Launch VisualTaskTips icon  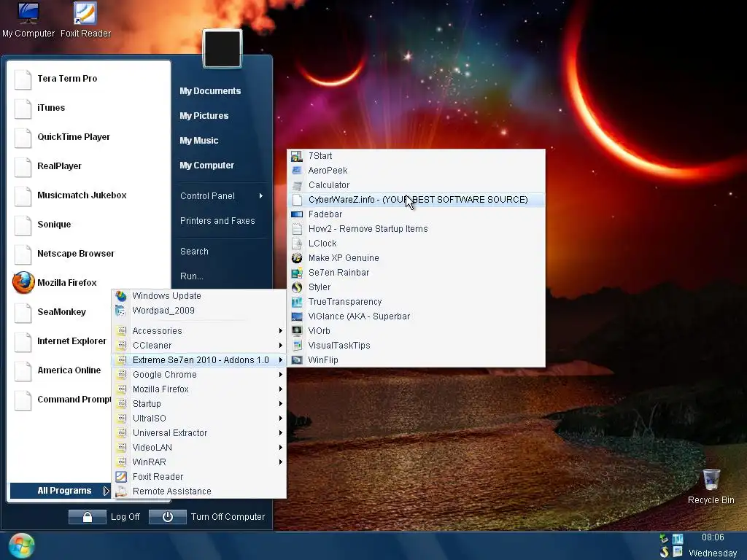pos(297,346)
